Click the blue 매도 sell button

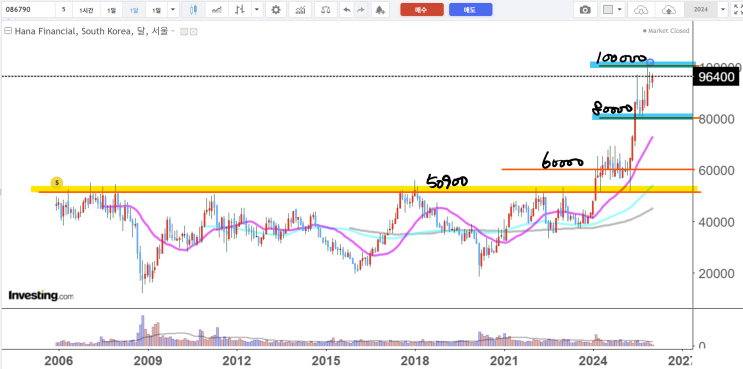(x=471, y=9)
